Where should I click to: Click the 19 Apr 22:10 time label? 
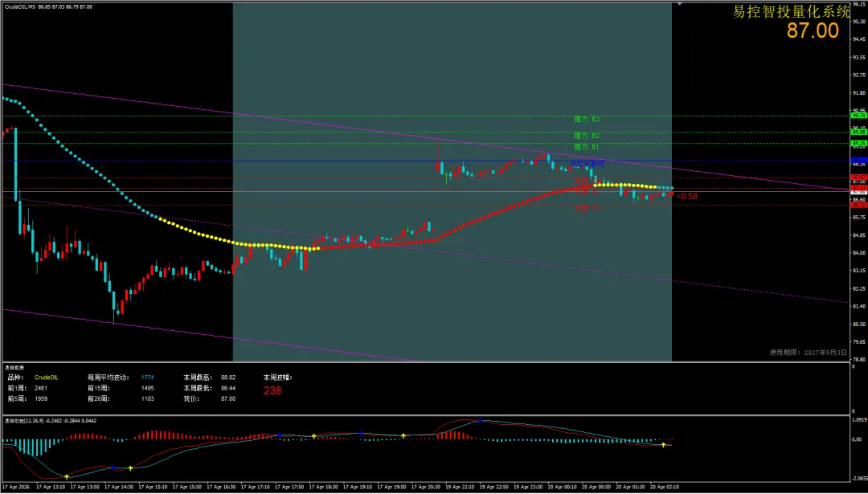click(461, 488)
